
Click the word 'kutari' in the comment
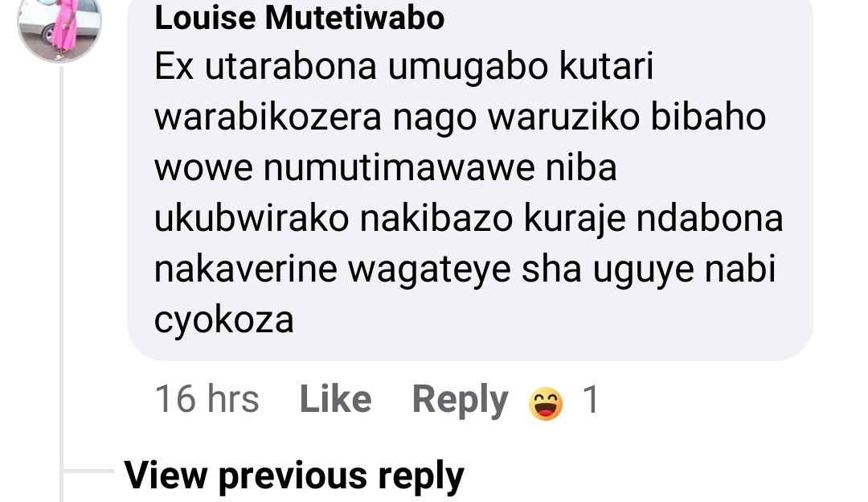pyautogui.click(x=607, y=67)
